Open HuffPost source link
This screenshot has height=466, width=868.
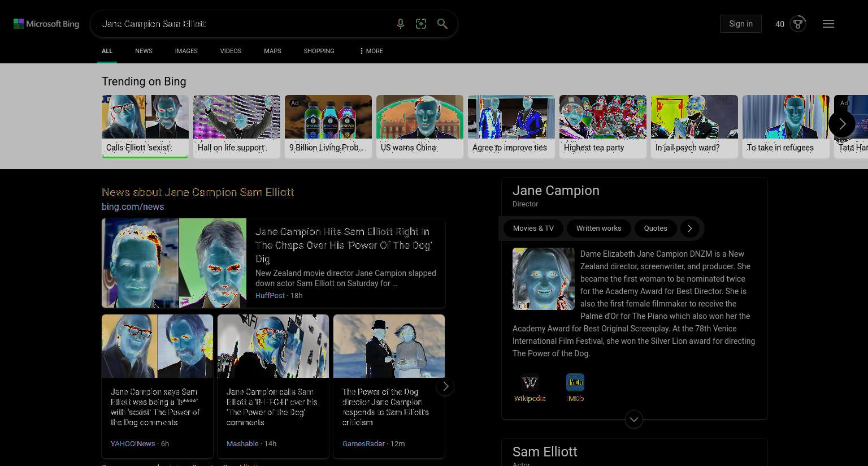pos(270,295)
